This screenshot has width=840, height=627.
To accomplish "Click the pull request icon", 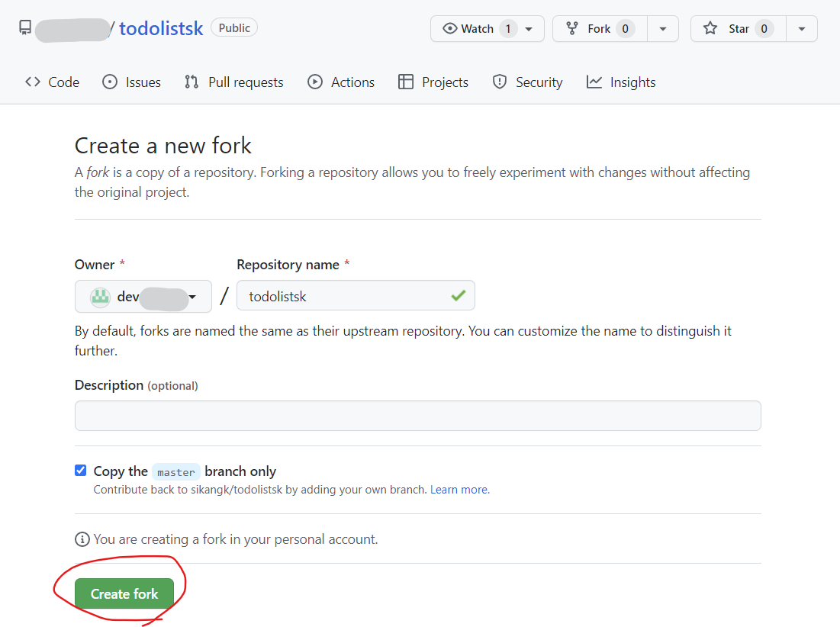I will tap(191, 82).
